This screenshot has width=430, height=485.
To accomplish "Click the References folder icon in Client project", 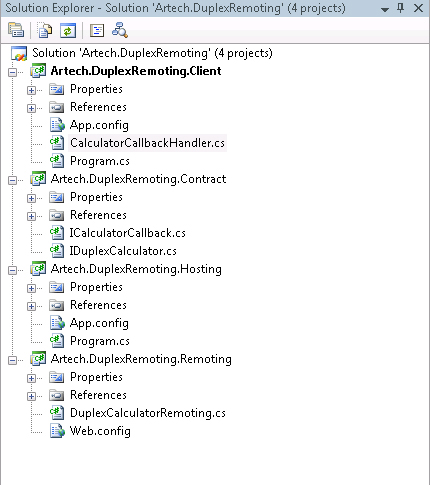I will point(57,107).
